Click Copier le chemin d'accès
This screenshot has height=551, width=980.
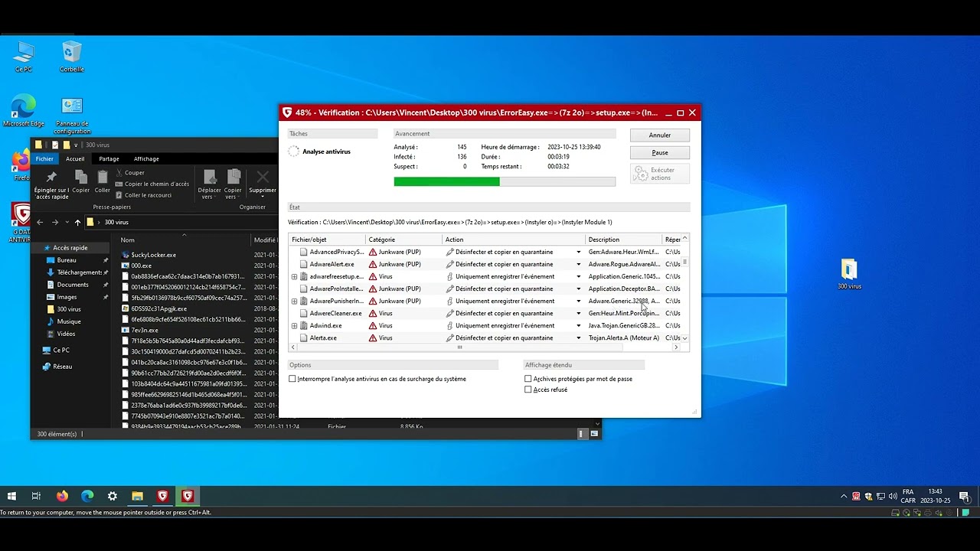pos(152,184)
